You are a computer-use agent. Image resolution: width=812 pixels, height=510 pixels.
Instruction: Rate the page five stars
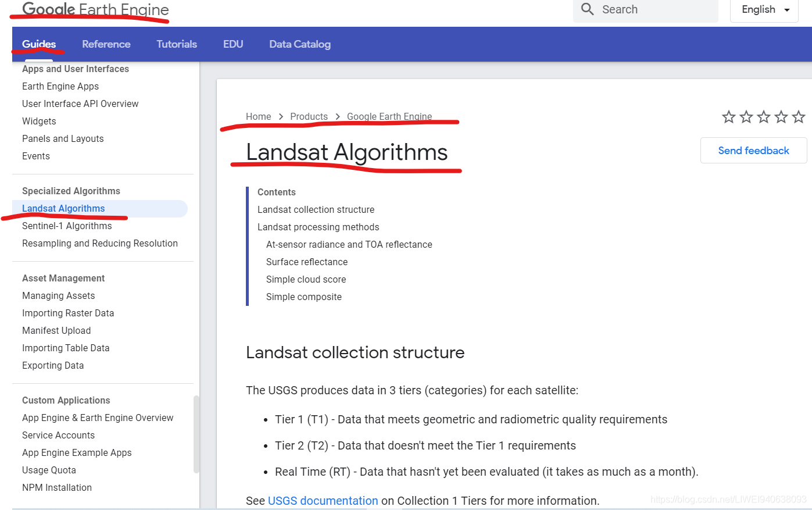(799, 117)
